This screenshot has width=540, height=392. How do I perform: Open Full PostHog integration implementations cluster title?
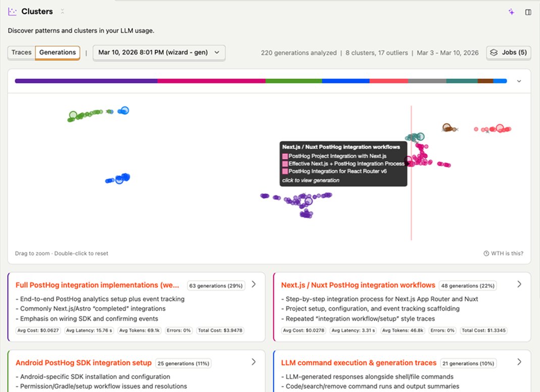(97, 285)
